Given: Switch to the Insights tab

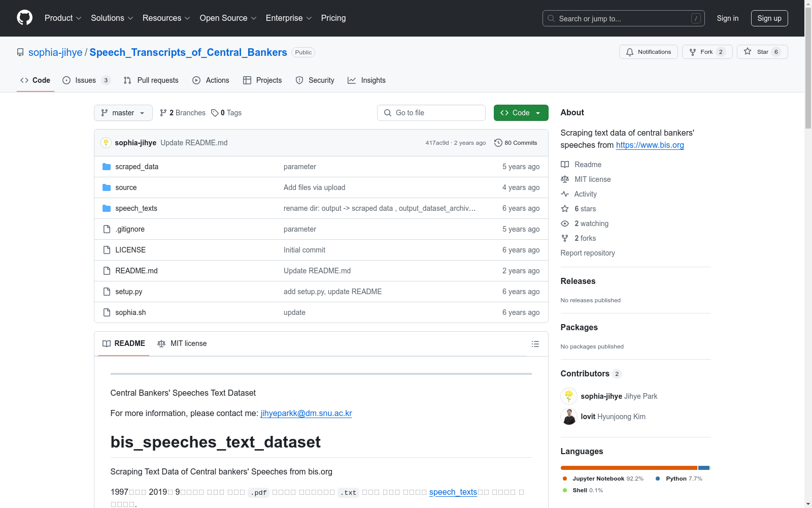Looking at the screenshot, I should pyautogui.click(x=366, y=80).
